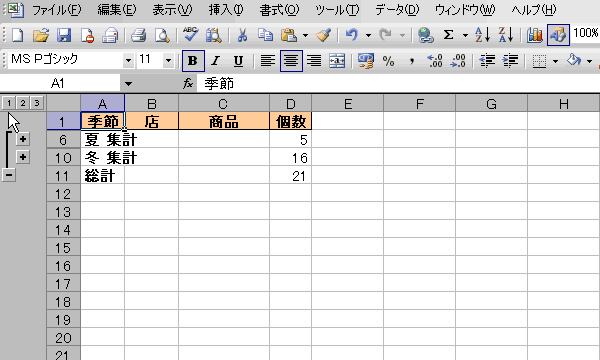
Task: Collapse the 総計 outline group
Action: [9, 175]
